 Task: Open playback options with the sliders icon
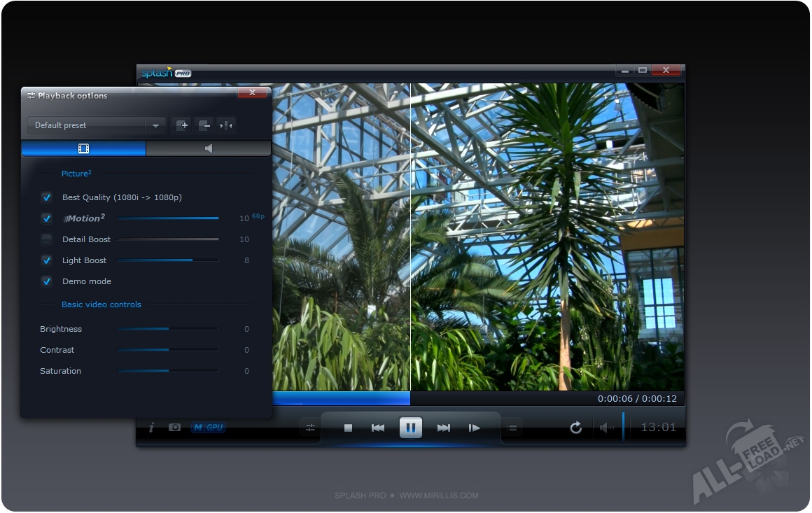[x=310, y=428]
